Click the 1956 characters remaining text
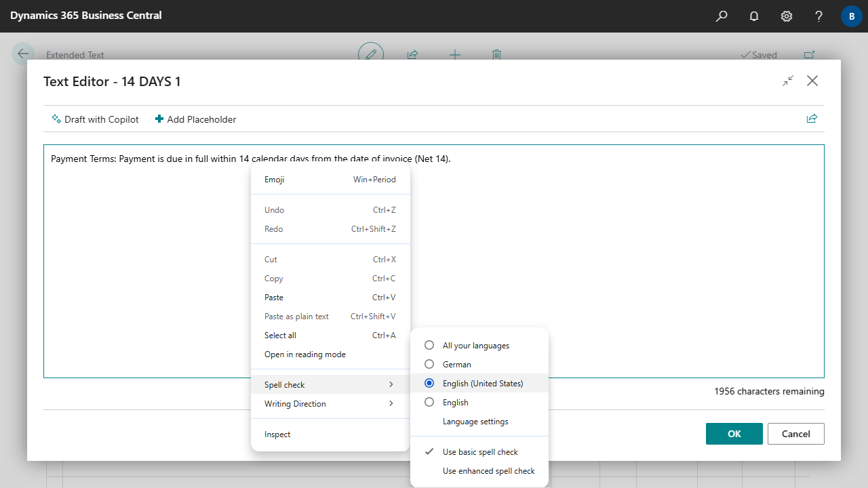This screenshot has height=488, width=868. 769,391
